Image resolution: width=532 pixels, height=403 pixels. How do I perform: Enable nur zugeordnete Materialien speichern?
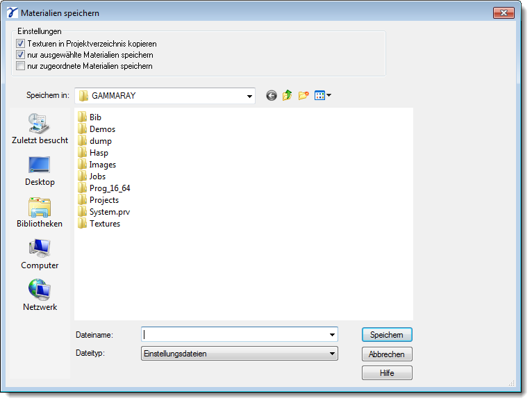pyautogui.click(x=20, y=66)
